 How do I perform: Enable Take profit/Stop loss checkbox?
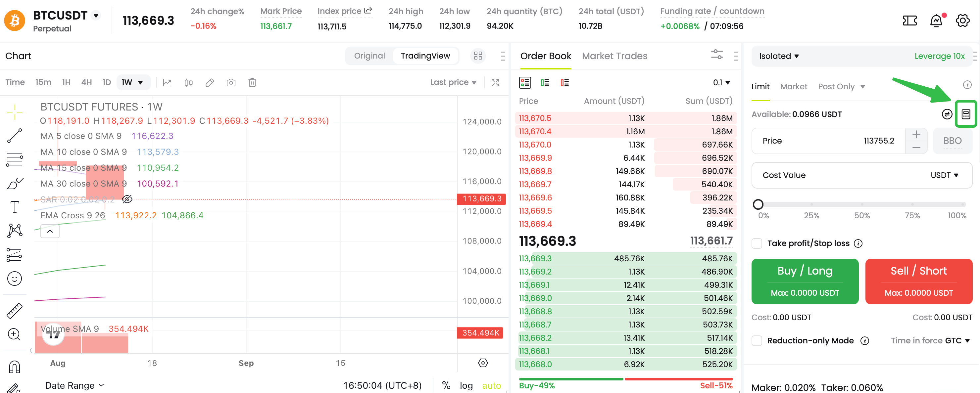pyautogui.click(x=757, y=243)
